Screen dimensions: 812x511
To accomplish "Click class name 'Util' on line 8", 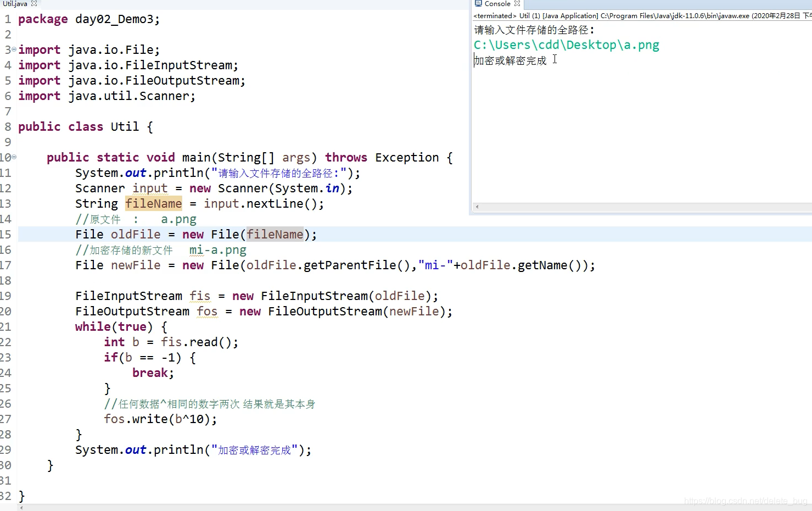I will coord(125,127).
